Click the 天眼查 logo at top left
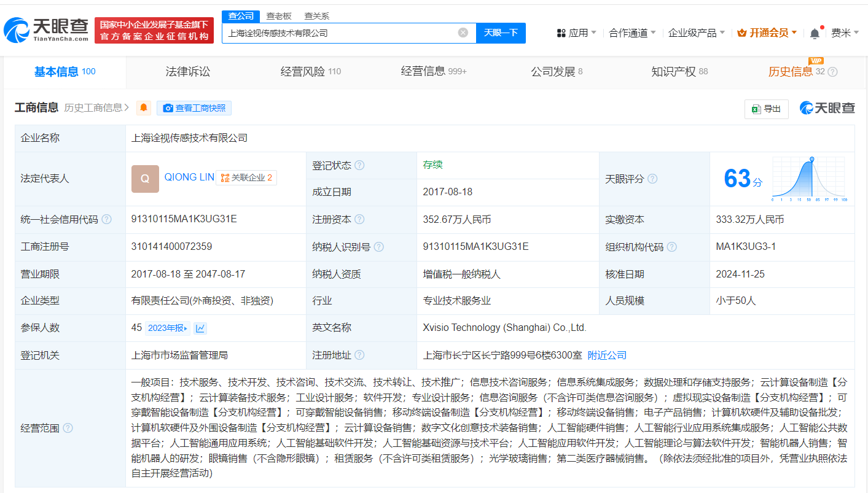The image size is (868, 493). [x=46, y=29]
